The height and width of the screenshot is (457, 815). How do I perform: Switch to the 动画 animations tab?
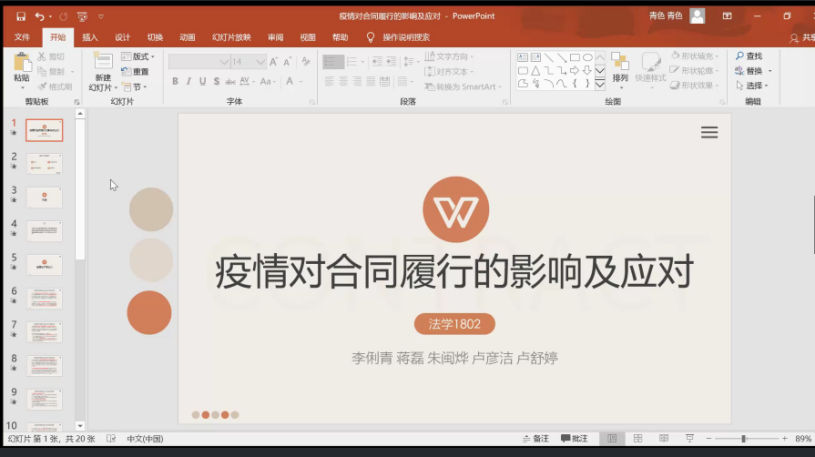click(x=187, y=37)
